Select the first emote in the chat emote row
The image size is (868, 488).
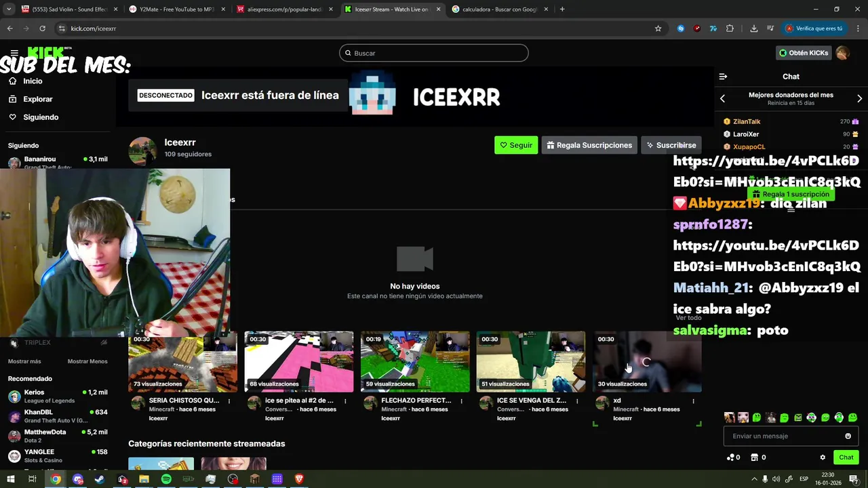[729, 418]
